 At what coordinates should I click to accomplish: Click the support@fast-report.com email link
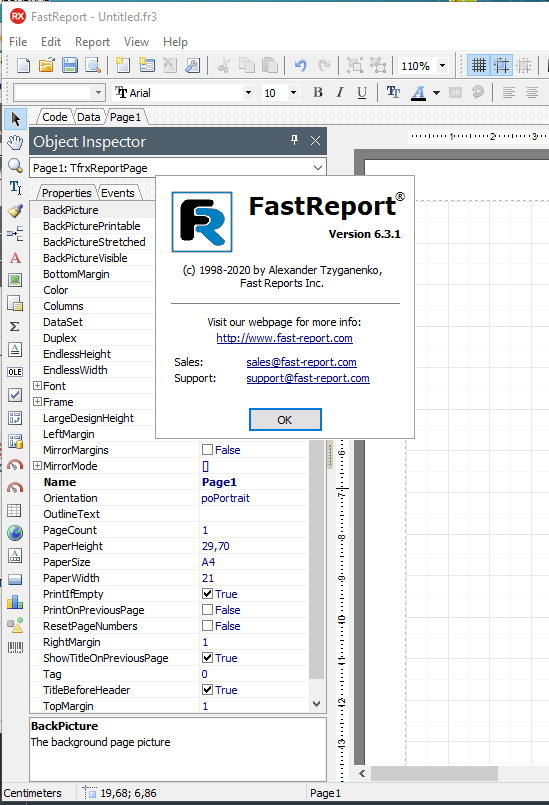(308, 378)
